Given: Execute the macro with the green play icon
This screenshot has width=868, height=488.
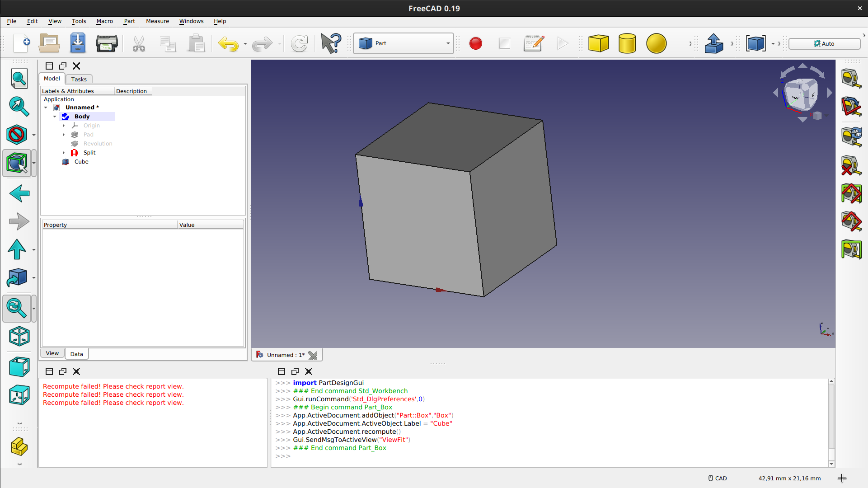Looking at the screenshot, I should point(563,43).
